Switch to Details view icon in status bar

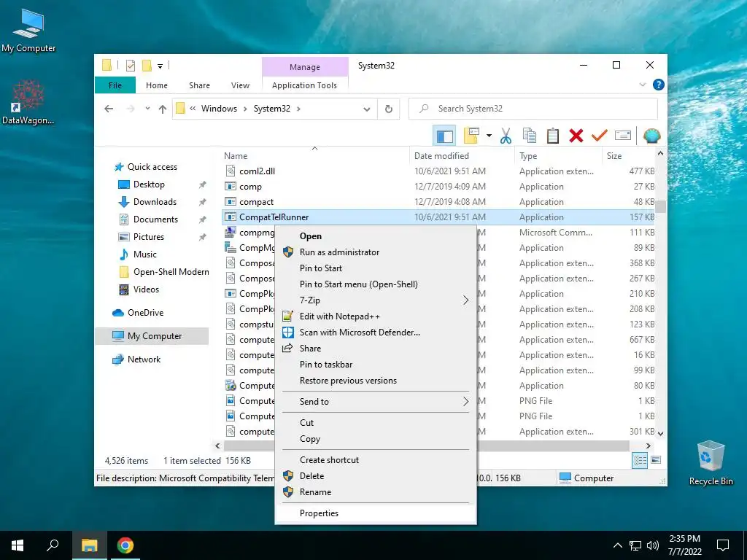tap(640, 460)
